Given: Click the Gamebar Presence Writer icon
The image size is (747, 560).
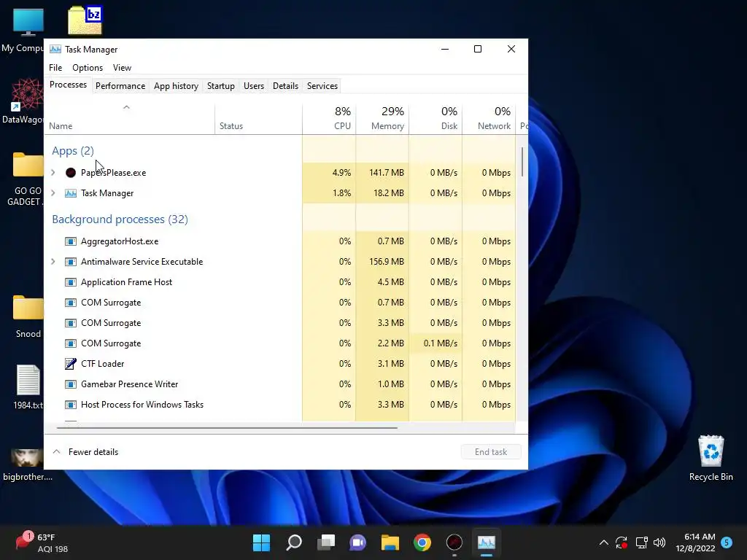Looking at the screenshot, I should [x=71, y=384].
